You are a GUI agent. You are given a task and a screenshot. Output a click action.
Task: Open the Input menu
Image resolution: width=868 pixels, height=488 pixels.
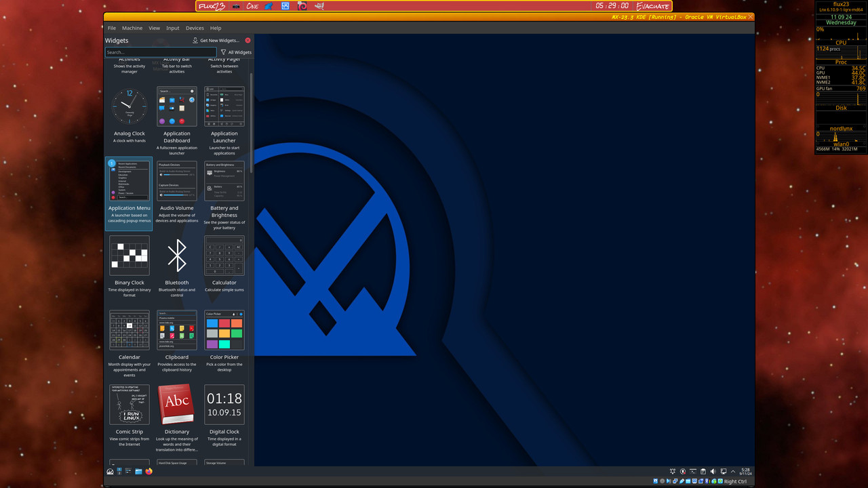pyautogui.click(x=173, y=28)
